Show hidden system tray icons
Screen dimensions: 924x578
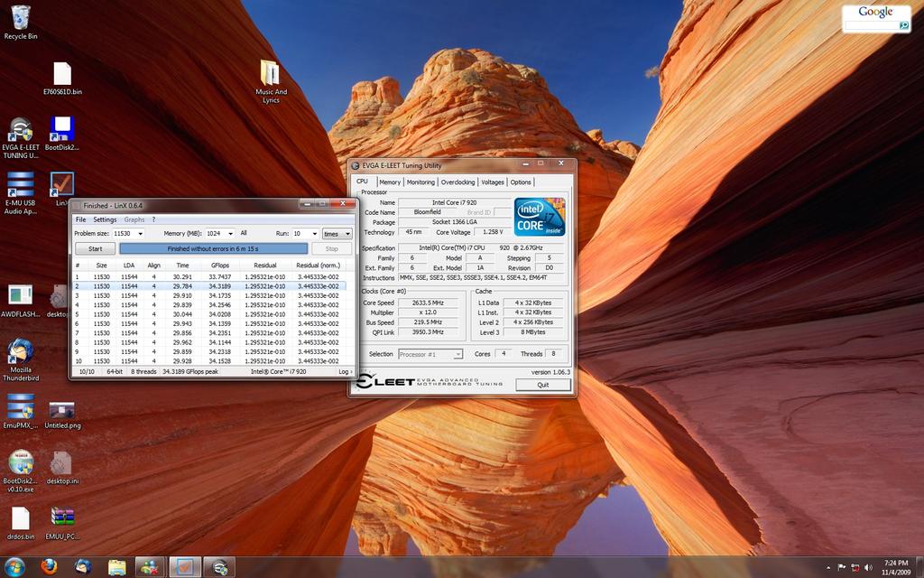[x=828, y=567]
